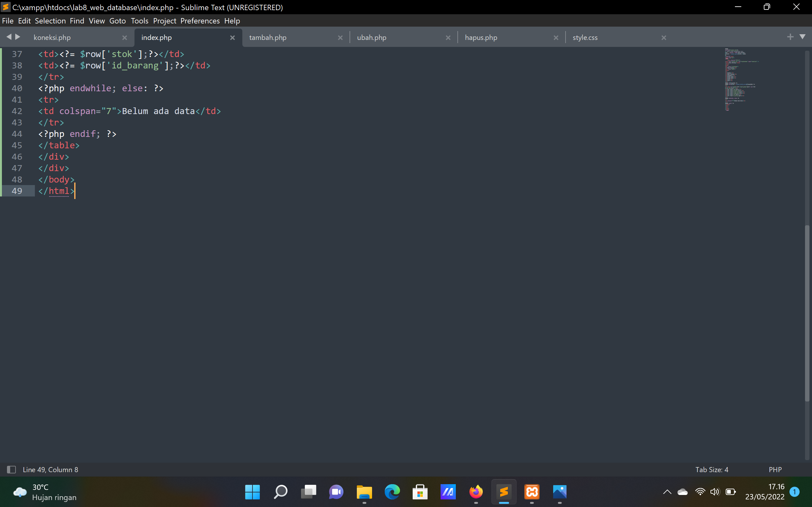This screenshot has height=507, width=812.
Task: Open File Explorer from the taskbar
Action: tap(364, 492)
